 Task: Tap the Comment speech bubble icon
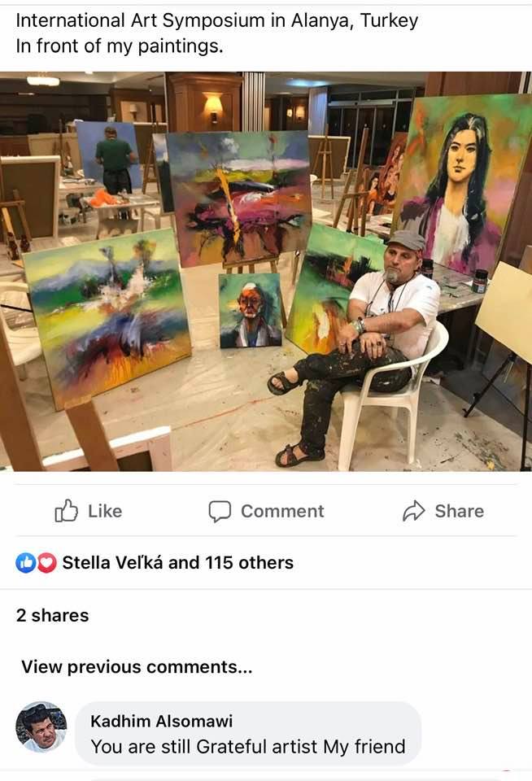pos(220,511)
